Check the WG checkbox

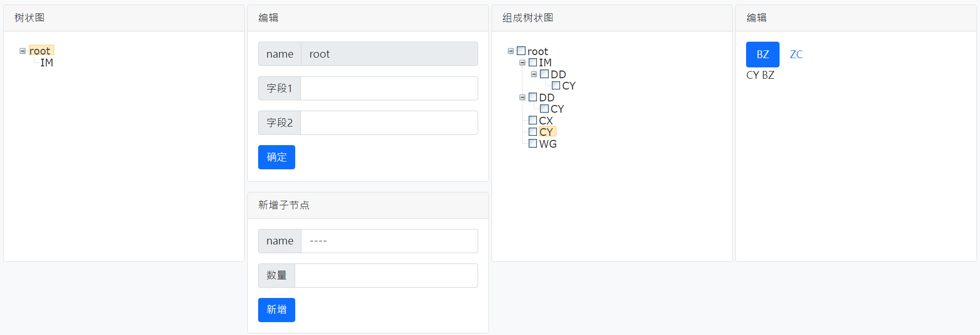(533, 144)
